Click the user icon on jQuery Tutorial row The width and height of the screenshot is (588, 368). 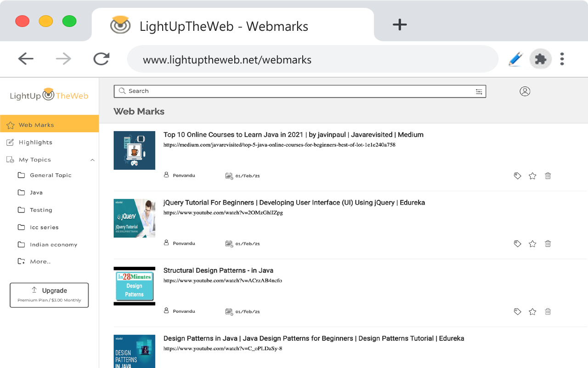[166, 243]
